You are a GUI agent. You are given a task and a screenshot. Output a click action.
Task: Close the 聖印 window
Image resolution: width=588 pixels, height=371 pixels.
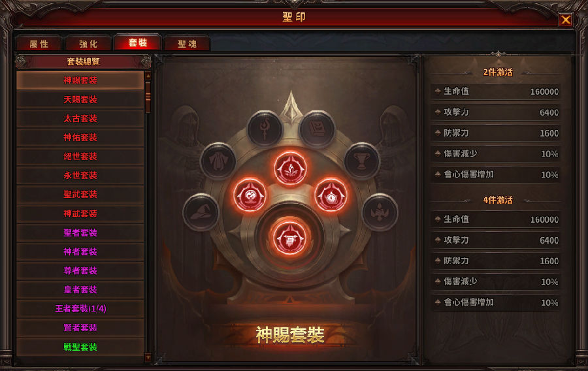pos(566,20)
